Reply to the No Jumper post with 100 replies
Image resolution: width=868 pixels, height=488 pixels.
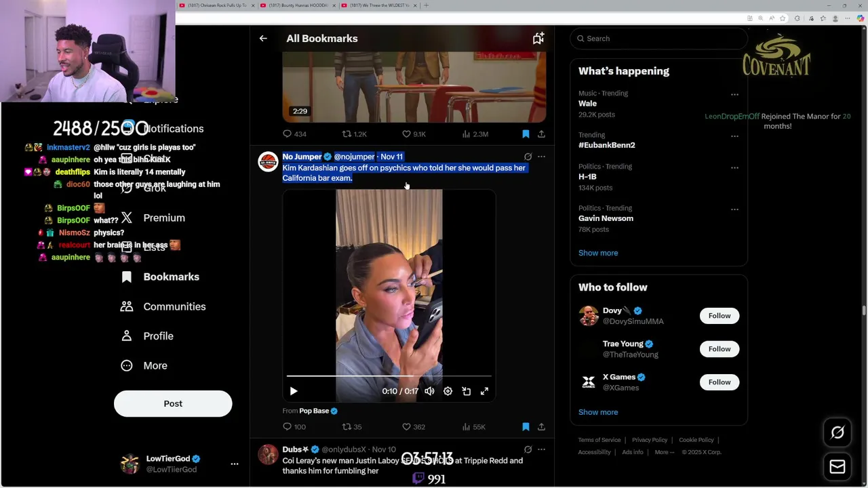[294, 427]
